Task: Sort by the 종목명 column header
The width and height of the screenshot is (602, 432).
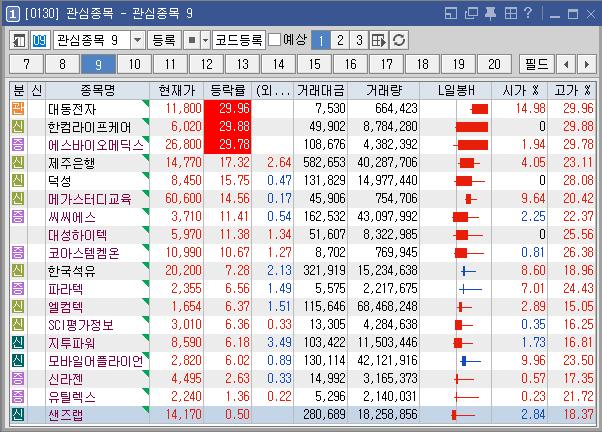Action: (x=98, y=91)
